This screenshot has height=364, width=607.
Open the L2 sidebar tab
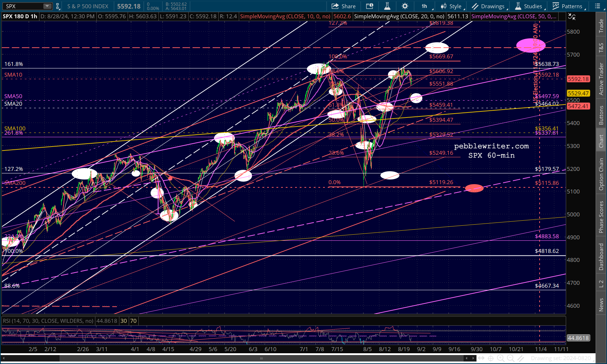[601, 283]
